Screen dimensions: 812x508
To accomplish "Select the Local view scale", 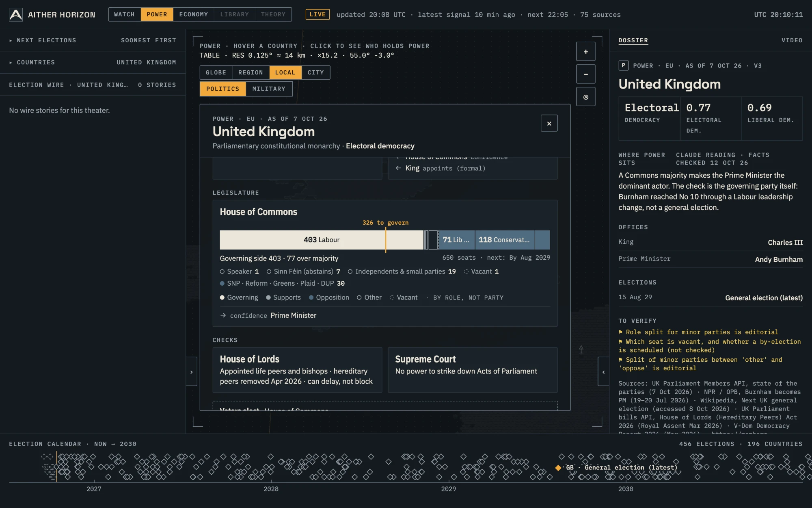I will pyautogui.click(x=285, y=72).
